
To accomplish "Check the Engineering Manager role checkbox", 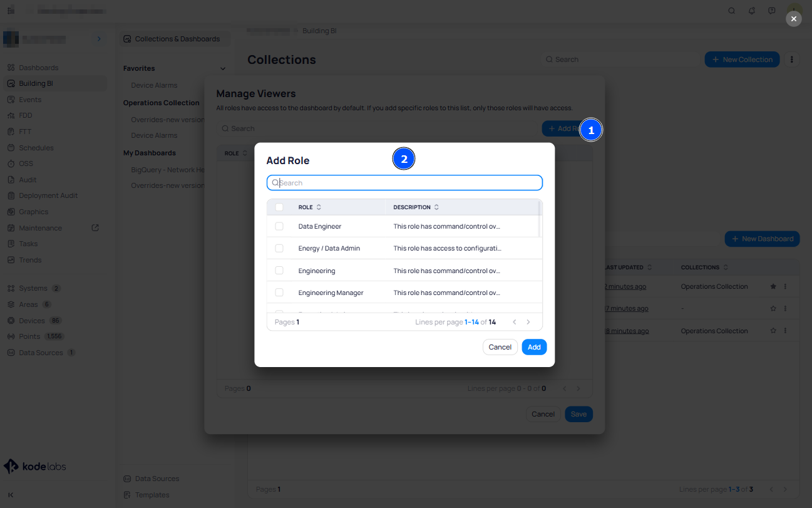I will 279,293.
